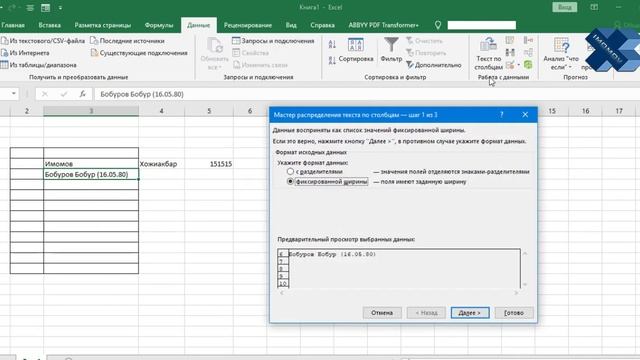The width and height of the screenshot is (640, 360).
Task: Close the text-to-columns wizard dialog
Action: tap(525, 115)
